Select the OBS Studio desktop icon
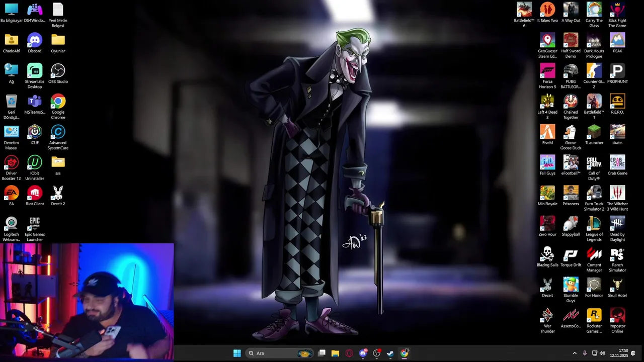Viewport: 644px width, 362px height. coord(58,70)
